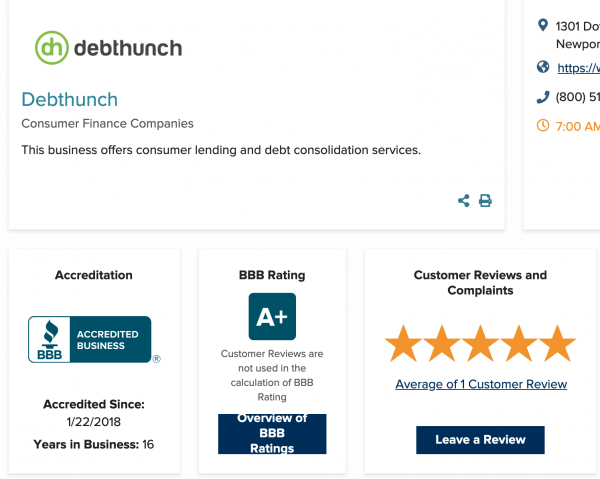Click the Debthunch logo
This screenshot has width=600, height=479.
point(109,46)
